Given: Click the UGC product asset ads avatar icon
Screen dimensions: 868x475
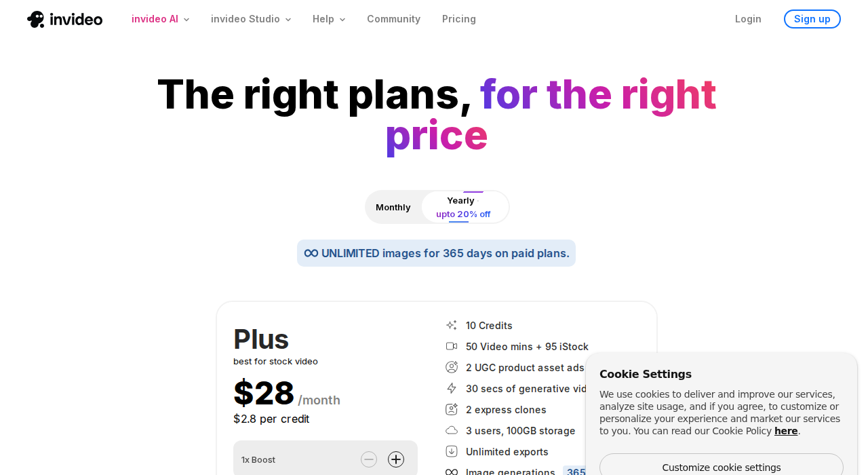Looking at the screenshot, I should [x=452, y=368].
